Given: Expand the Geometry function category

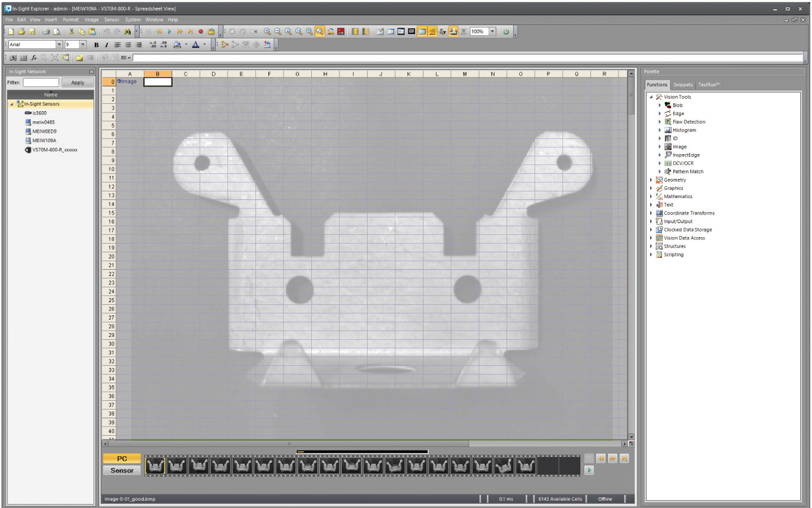Looking at the screenshot, I should [x=651, y=180].
